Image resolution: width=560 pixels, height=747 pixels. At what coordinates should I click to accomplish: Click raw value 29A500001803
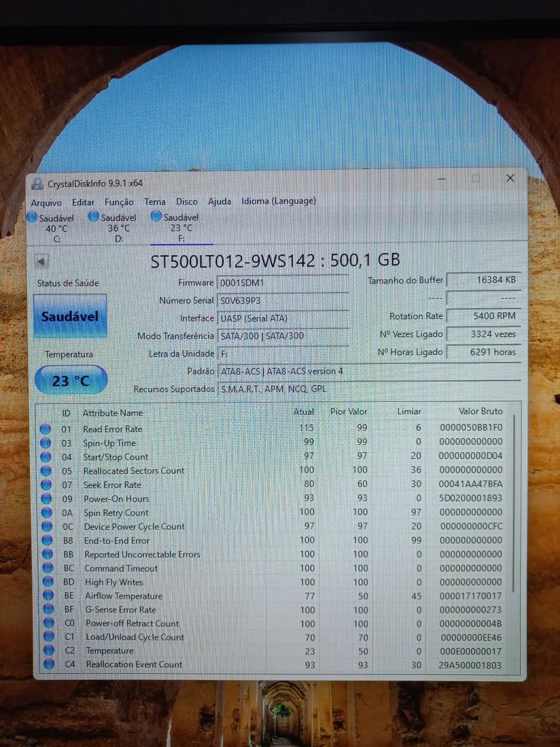470,665
